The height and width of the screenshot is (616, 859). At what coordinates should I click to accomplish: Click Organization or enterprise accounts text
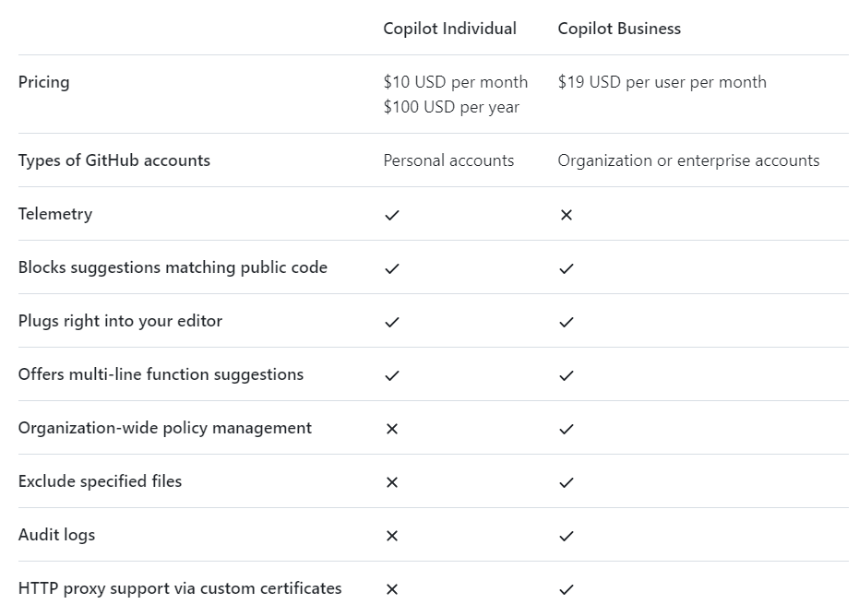tap(688, 160)
